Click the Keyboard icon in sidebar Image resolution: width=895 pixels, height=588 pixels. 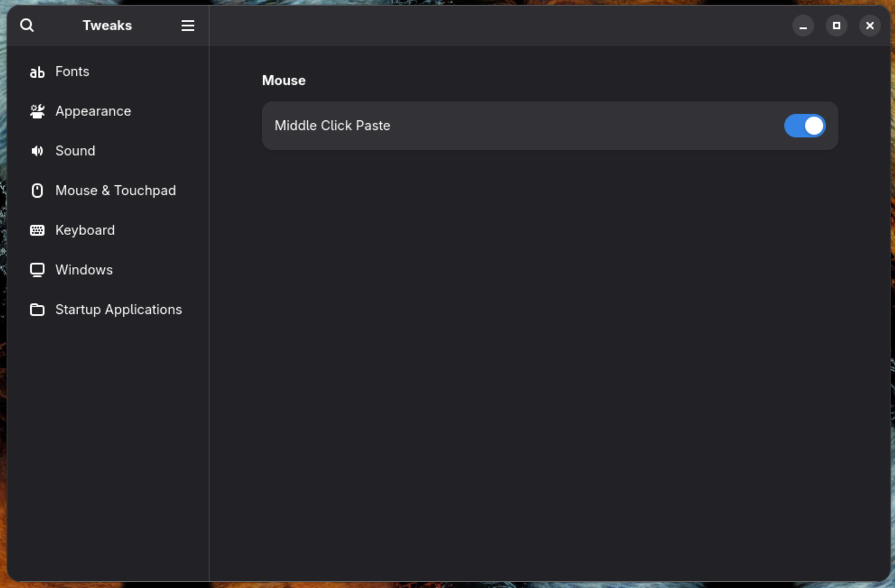pyautogui.click(x=37, y=230)
